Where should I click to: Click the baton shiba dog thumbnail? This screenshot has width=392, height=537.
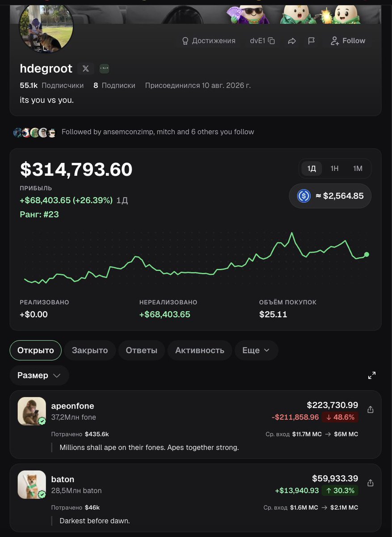(32, 485)
